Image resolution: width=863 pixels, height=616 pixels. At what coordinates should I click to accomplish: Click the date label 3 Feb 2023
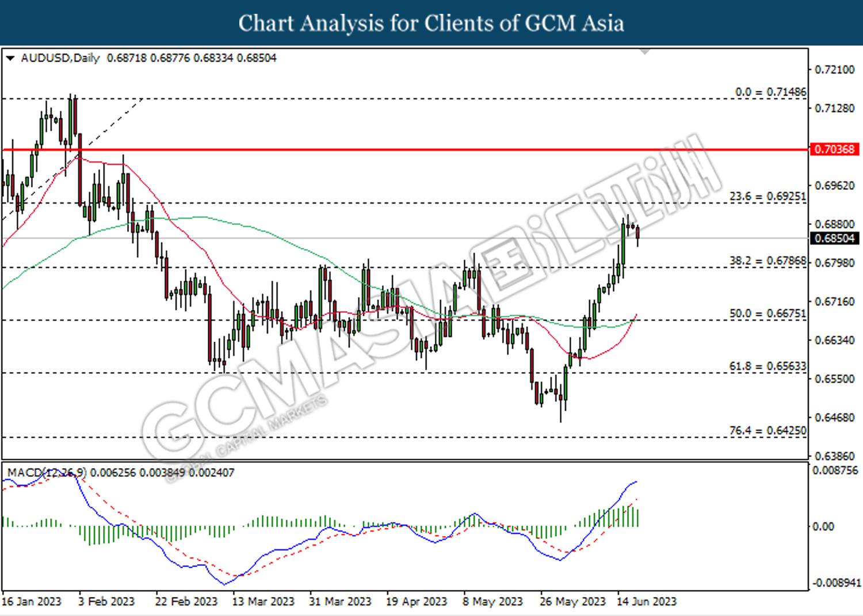pyautogui.click(x=106, y=601)
